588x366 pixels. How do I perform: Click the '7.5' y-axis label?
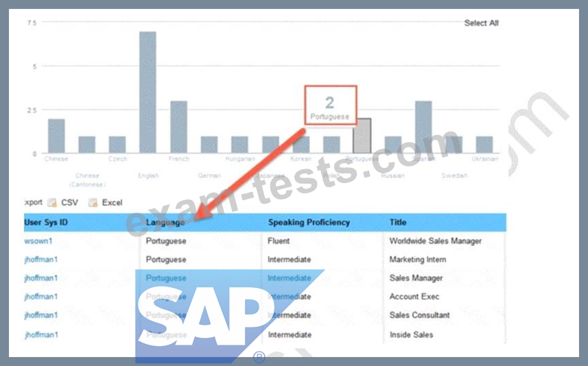[32, 23]
